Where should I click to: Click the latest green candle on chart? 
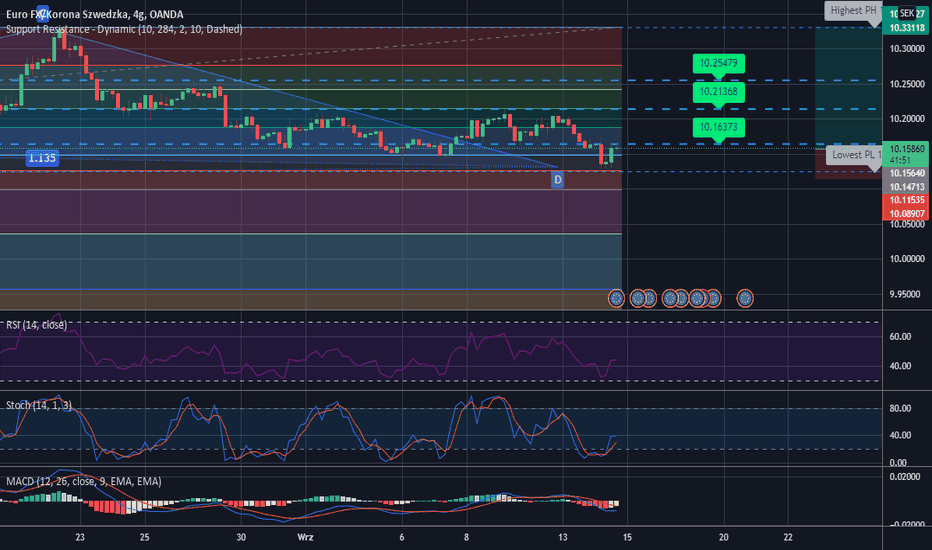click(x=611, y=154)
